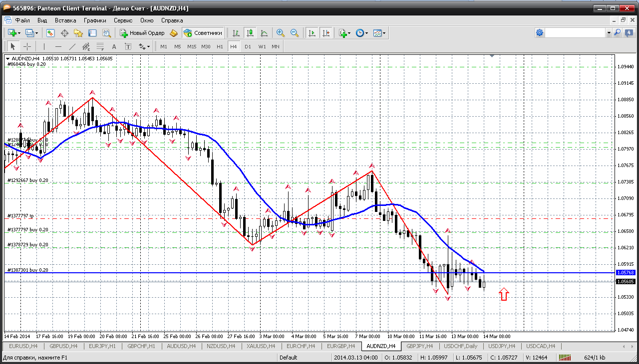This screenshot has height=364, width=639.
Task: Select the arrow cursor tool
Action: (13, 46)
